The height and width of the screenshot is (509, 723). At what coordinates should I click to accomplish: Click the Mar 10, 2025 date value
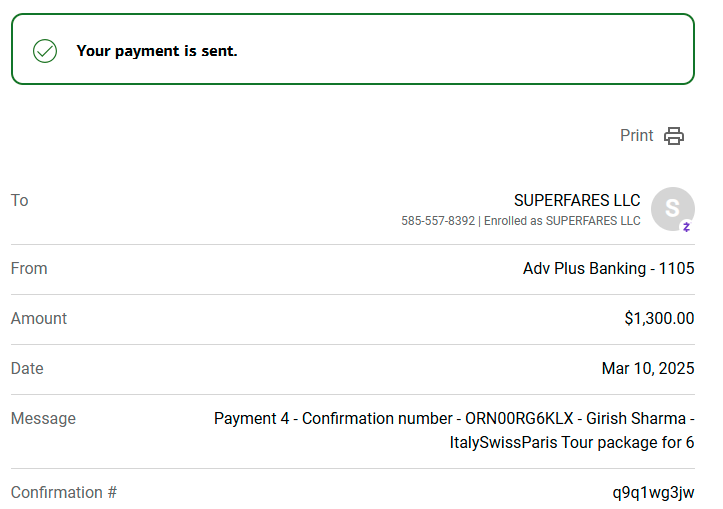coord(648,368)
